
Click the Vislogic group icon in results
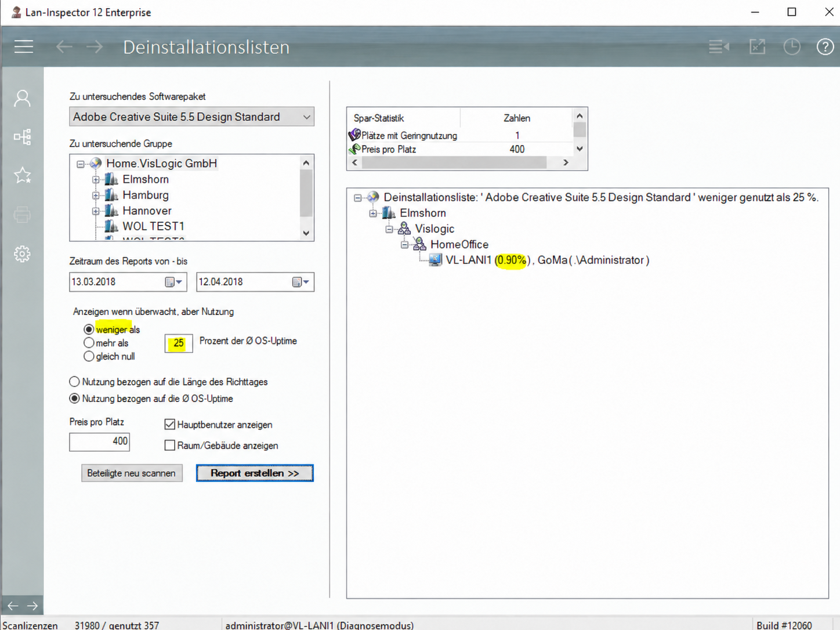(404, 229)
